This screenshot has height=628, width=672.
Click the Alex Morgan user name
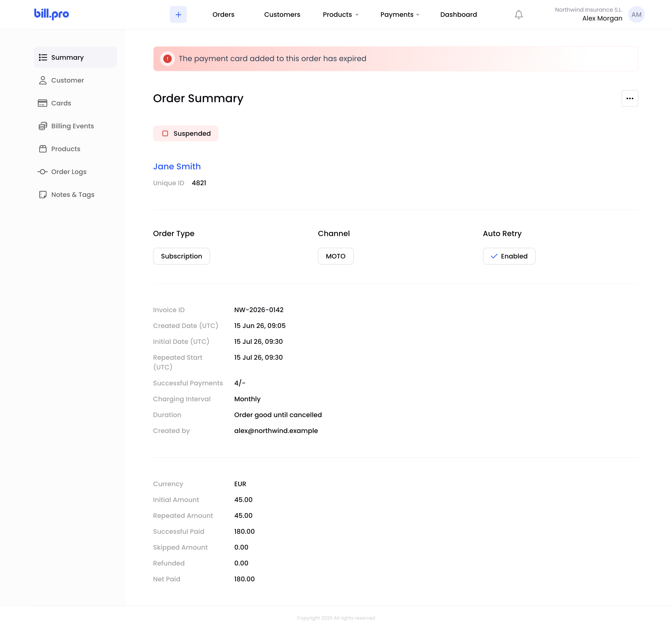602,18
